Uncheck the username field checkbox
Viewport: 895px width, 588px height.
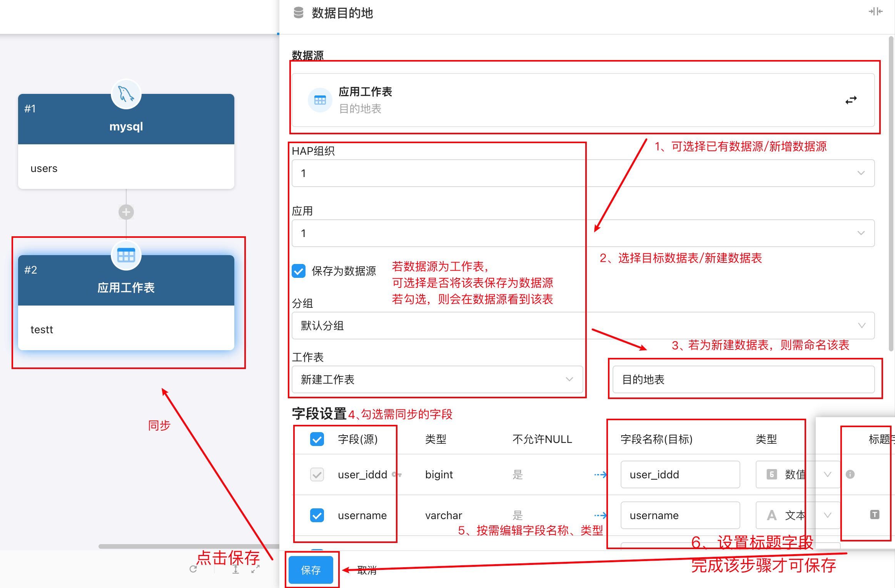coord(317,515)
